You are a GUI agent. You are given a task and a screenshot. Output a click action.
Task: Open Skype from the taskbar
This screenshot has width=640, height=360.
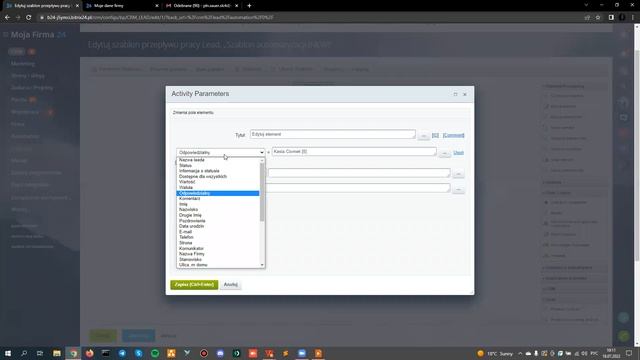[x=138, y=353]
